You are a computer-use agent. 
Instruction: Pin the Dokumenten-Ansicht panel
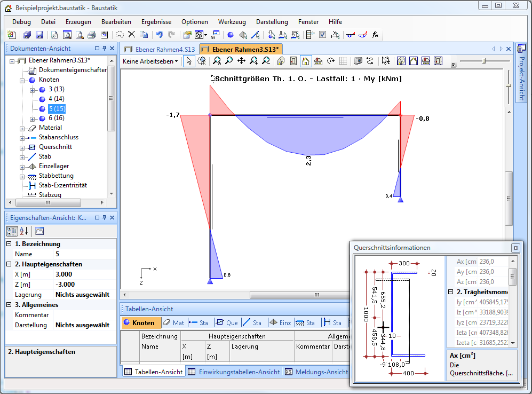point(105,49)
